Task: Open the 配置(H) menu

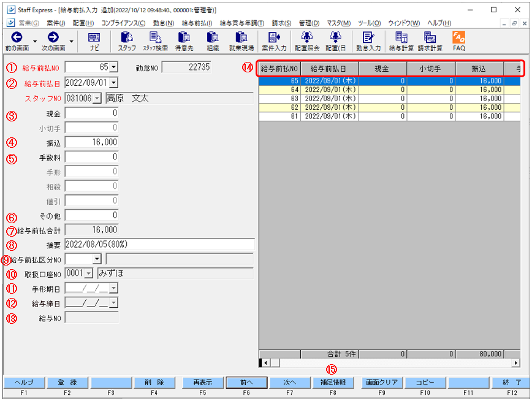Action: pyautogui.click(x=83, y=23)
